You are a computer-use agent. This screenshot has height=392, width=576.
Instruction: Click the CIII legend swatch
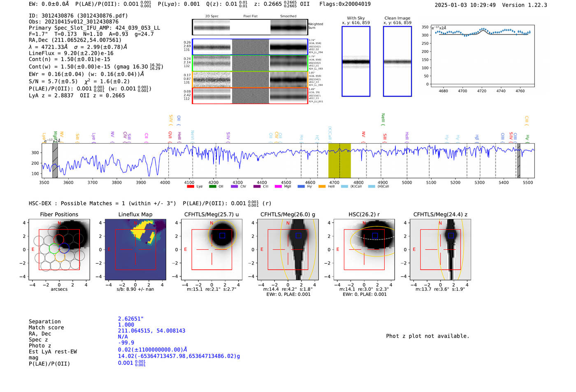[257, 186]
